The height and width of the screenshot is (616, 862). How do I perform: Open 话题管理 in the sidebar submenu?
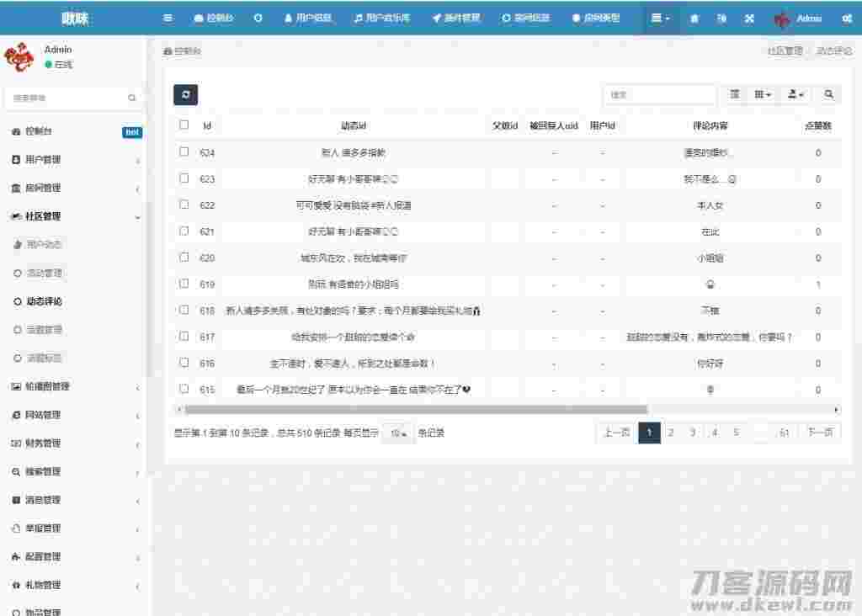click(44, 330)
